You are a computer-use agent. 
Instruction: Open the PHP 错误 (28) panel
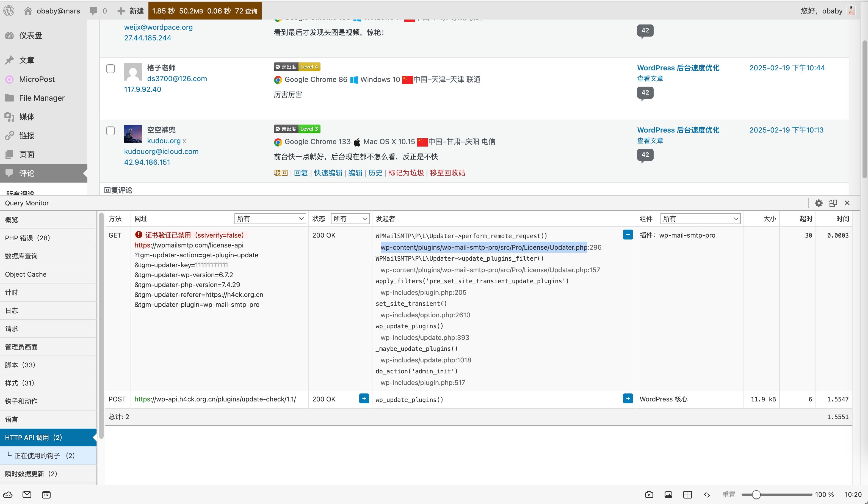[x=27, y=238]
